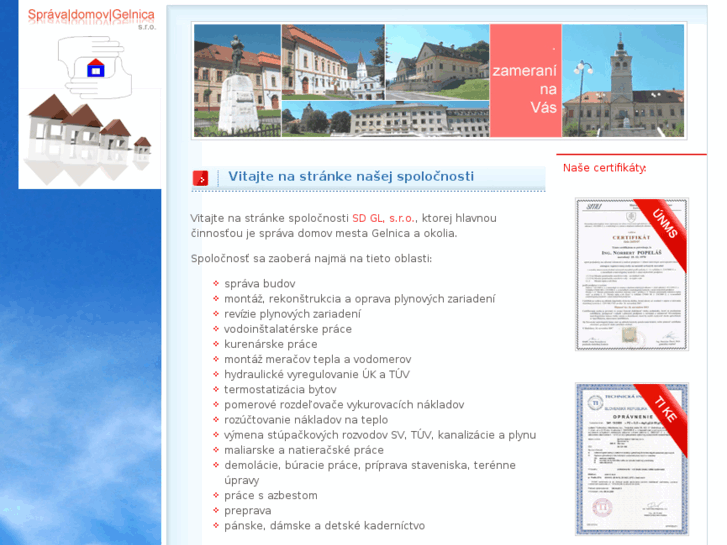Screen dimensions: 727x545
Task: Select 'rozúčtovanie nákladov na teplo' item
Action: click(x=306, y=420)
